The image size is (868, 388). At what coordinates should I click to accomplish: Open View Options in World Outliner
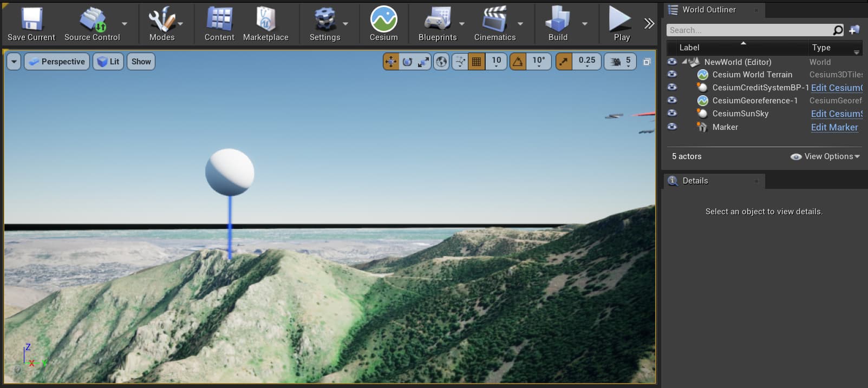click(825, 156)
